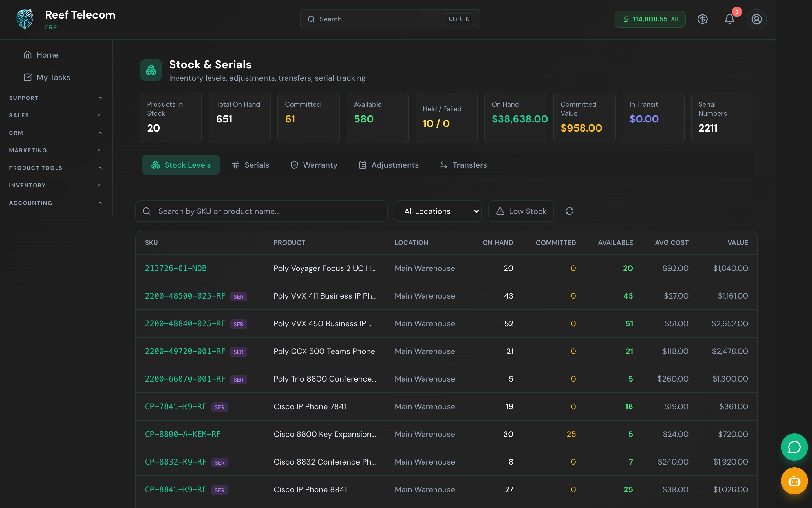The height and width of the screenshot is (508, 812).
Task: Focus the Search by SKU or product field
Action: click(261, 211)
